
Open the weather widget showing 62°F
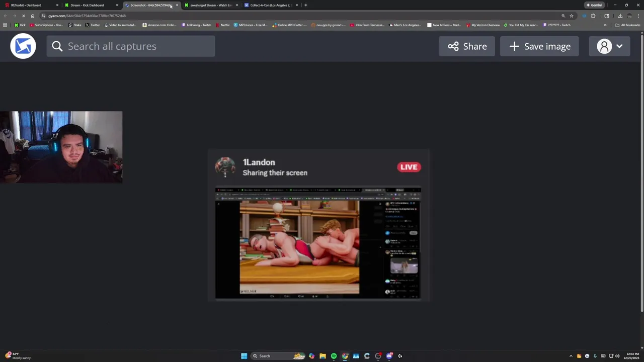click(x=18, y=356)
